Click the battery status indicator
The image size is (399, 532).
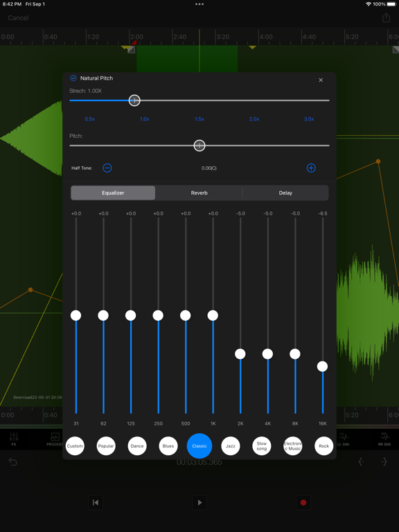pos(391,4)
